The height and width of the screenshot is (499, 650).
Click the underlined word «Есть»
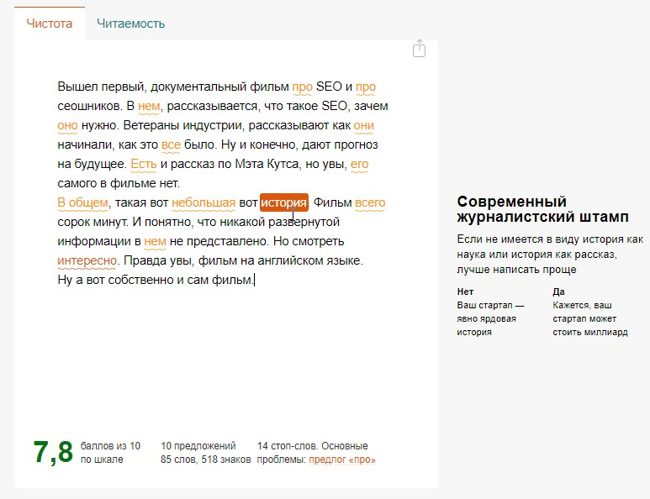pos(143,164)
